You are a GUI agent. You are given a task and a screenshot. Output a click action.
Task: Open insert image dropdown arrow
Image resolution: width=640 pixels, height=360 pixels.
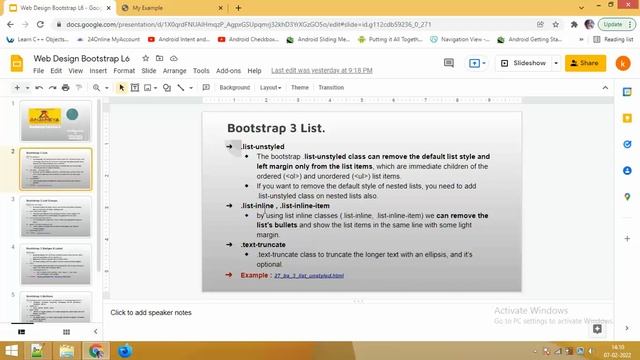click(156, 88)
